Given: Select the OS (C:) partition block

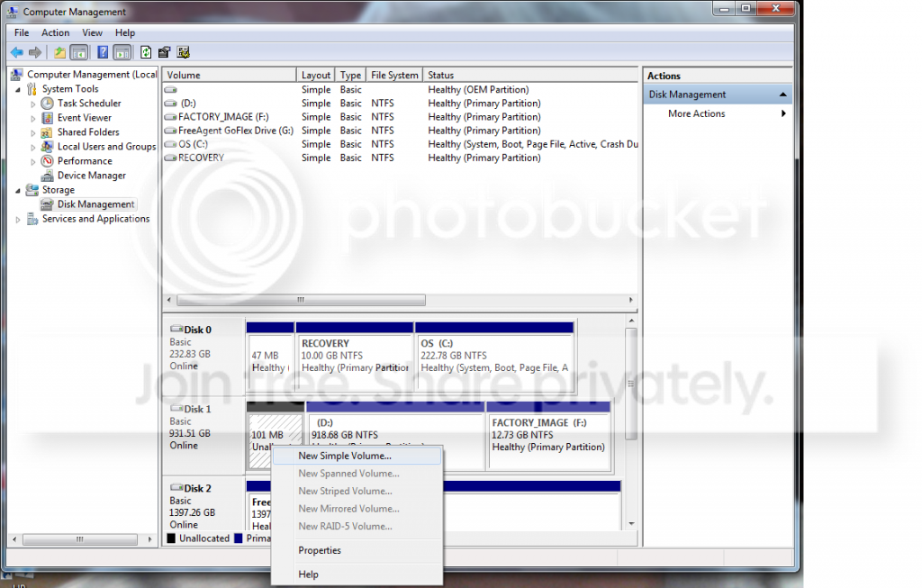Looking at the screenshot, I should point(494,355).
